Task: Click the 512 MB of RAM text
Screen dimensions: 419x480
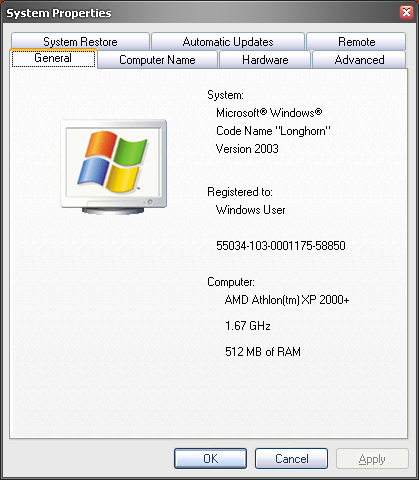Action: tap(263, 352)
